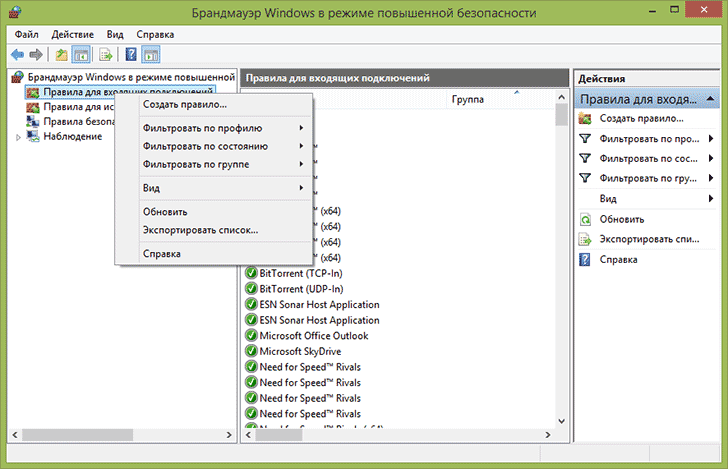Click the tree pane horizontal scrollbar thumb
The width and height of the screenshot is (728, 469).
pyautogui.click(x=78, y=435)
